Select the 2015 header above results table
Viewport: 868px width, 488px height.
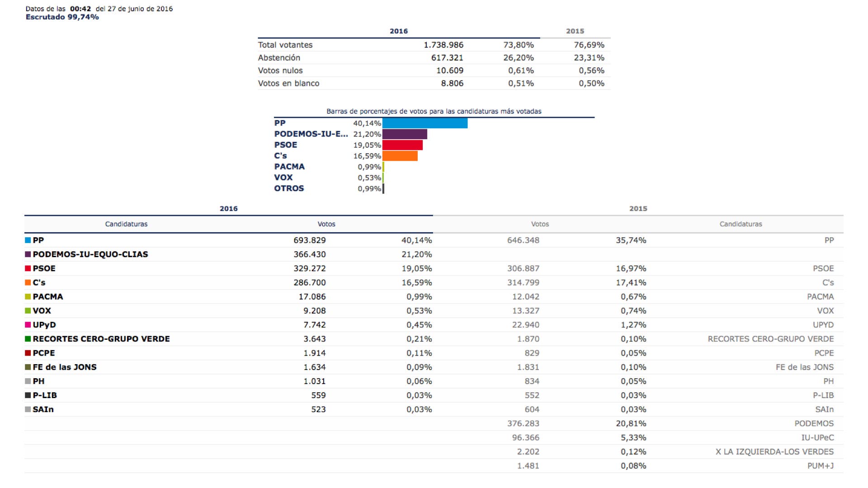(x=638, y=209)
